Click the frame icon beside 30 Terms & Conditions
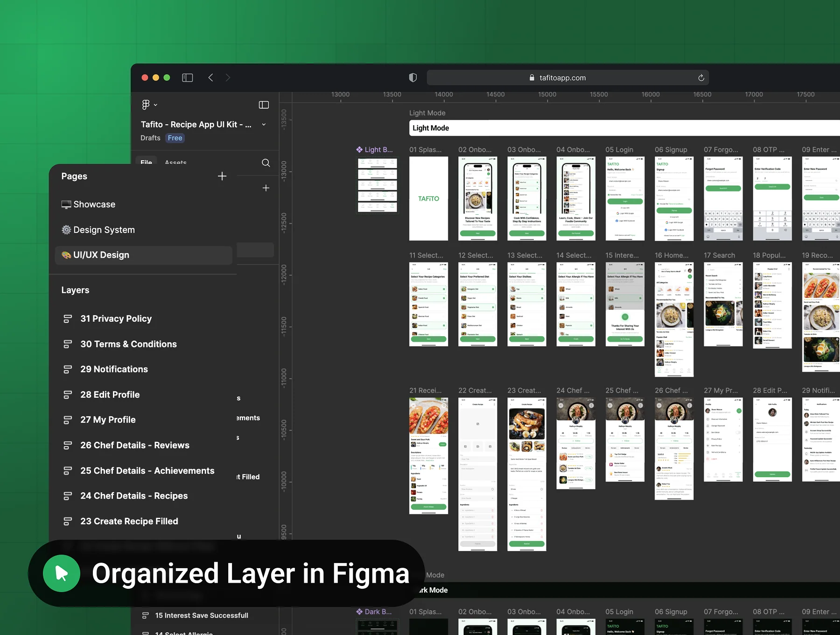840x635 pixels. click(68, 344)
